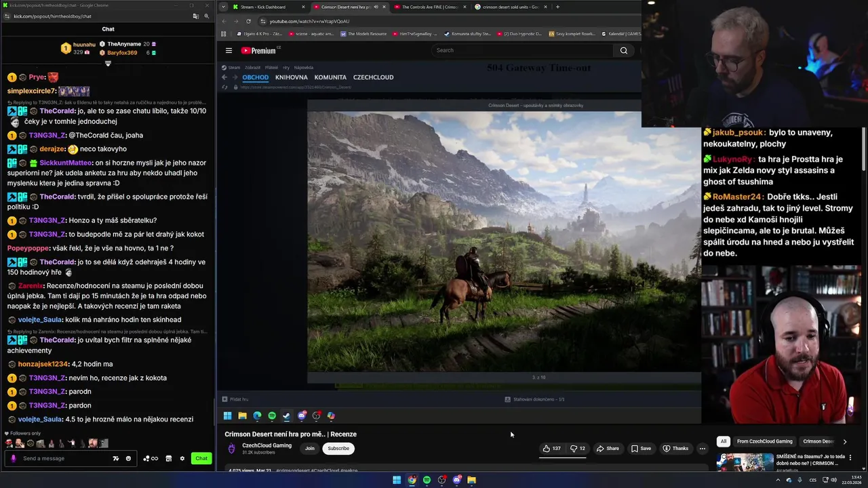The height and width of the screenshot is (488, 868).
Task: Select the From CzechCloud Gaming chip
Action: click(764, 441)
